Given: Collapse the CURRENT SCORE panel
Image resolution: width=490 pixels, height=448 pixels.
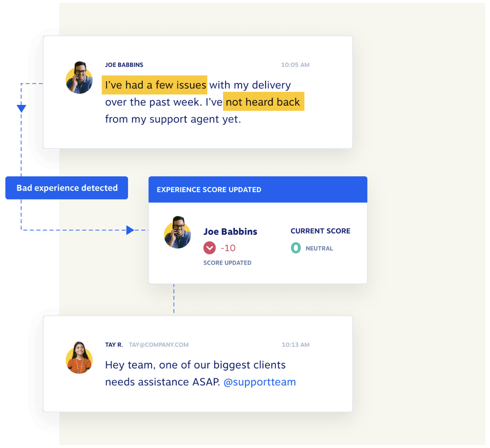Looking at the screenshot, I should (320, 231).
